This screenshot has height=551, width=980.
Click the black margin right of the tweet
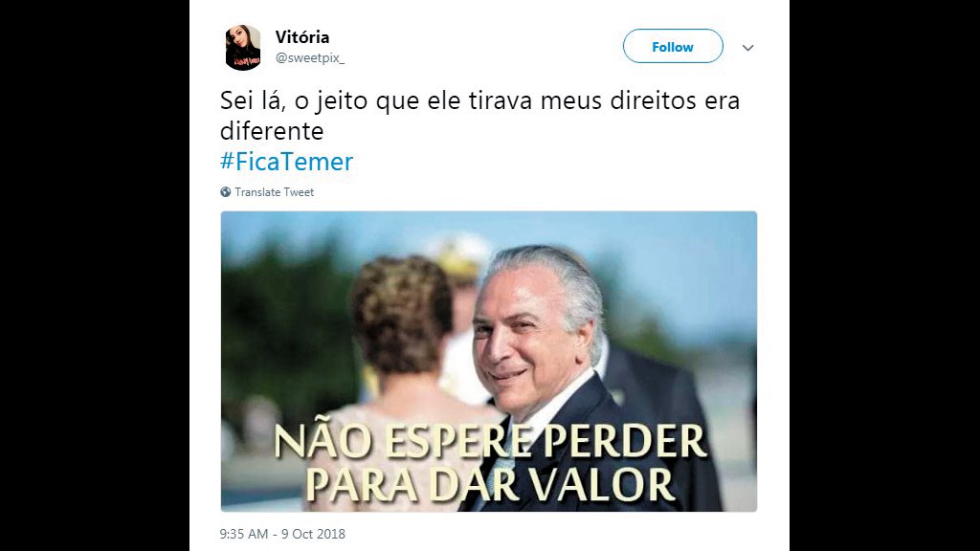point(884,275)
